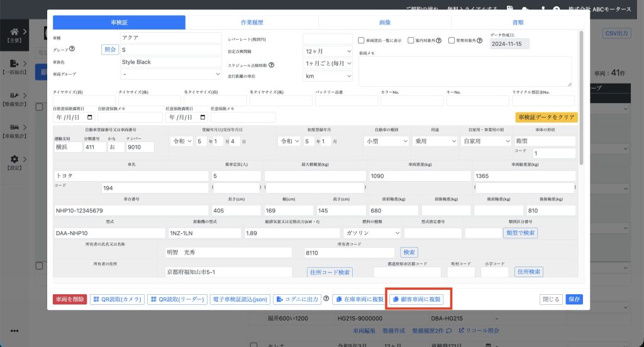Screen dimensions: 644x347
Task: Toggle the 案内対象外 checkbox
Action: 411,40
